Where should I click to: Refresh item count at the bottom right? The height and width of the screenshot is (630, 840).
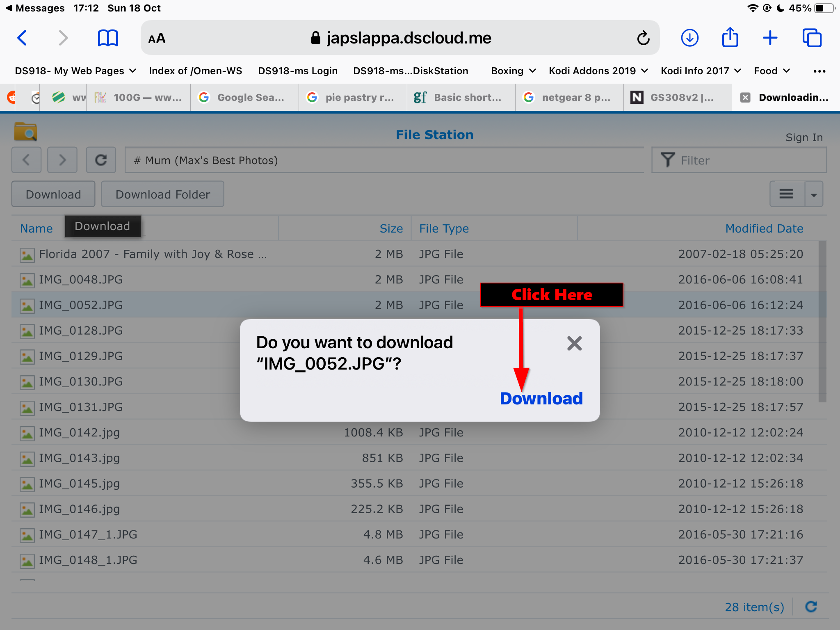[811, 607]
